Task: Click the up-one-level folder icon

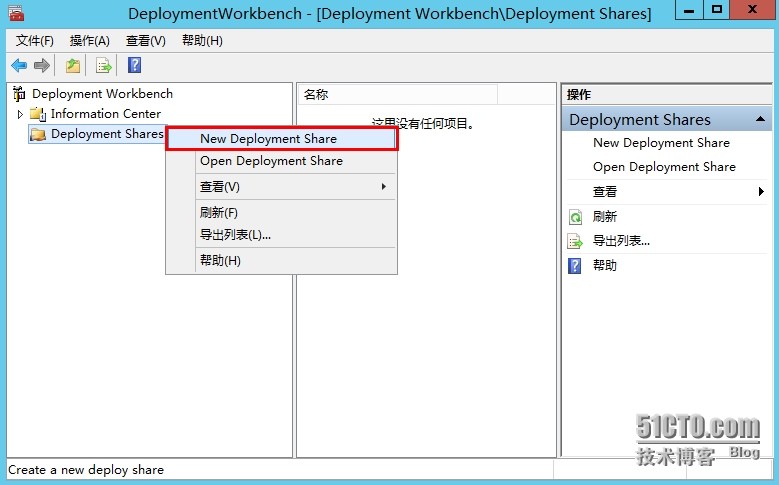Action: click(73, 65)
